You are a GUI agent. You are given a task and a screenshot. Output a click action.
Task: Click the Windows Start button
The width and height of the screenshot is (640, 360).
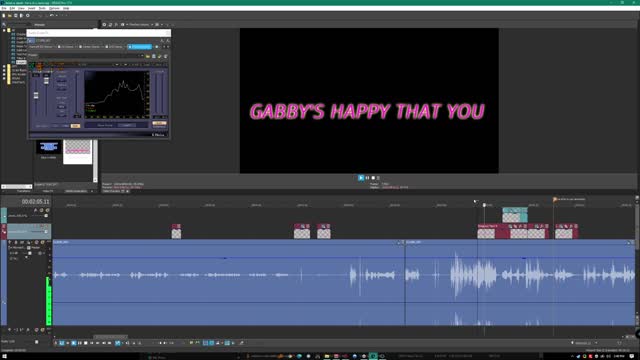pos(5,356)
